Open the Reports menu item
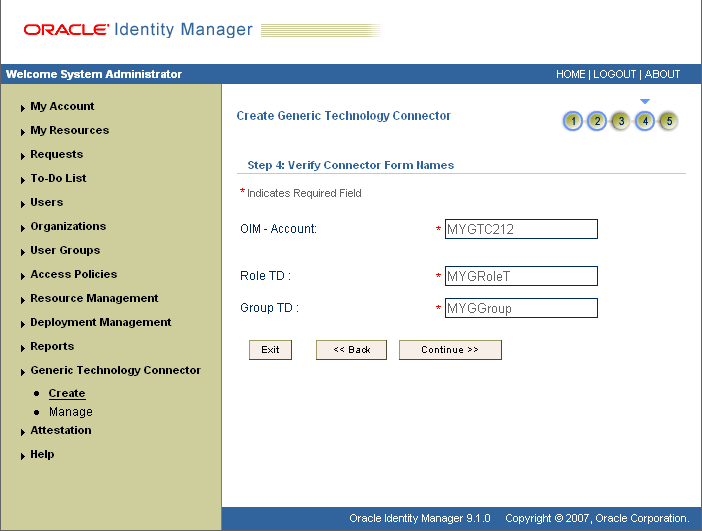The height and width of the screenshot is (531, 702). (x=52, y=346)
